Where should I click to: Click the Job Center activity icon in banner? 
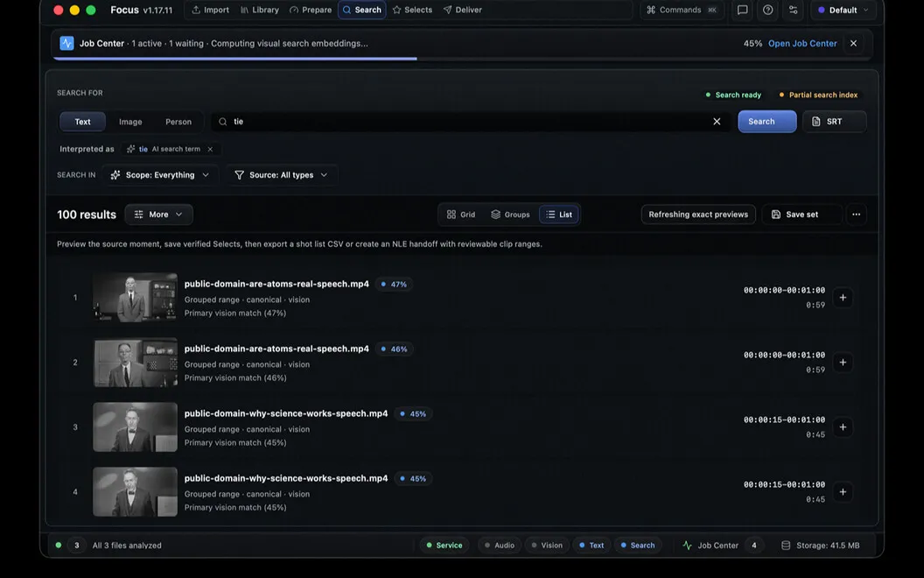pyautogui.click(x=66, y=43)
